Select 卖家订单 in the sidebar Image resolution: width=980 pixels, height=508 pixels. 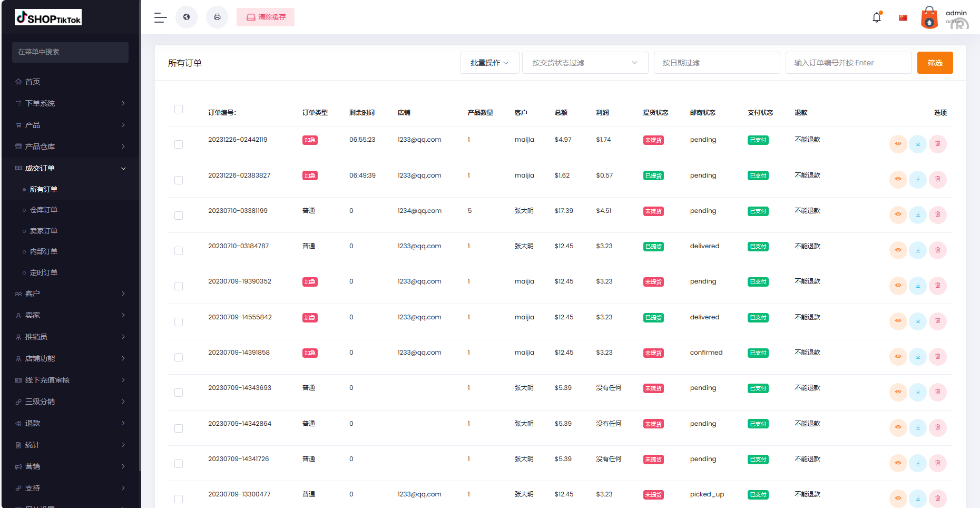pos(43,231)
